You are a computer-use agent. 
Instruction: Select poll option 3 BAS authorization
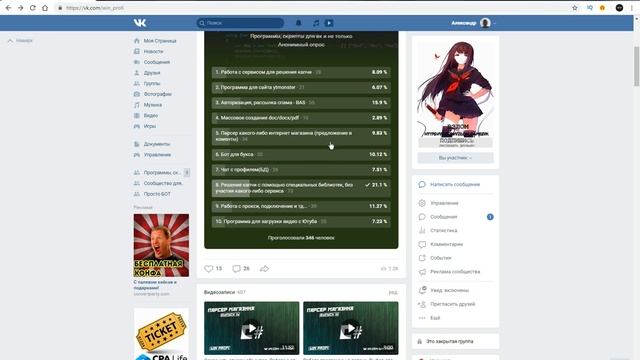click(301, 102)
